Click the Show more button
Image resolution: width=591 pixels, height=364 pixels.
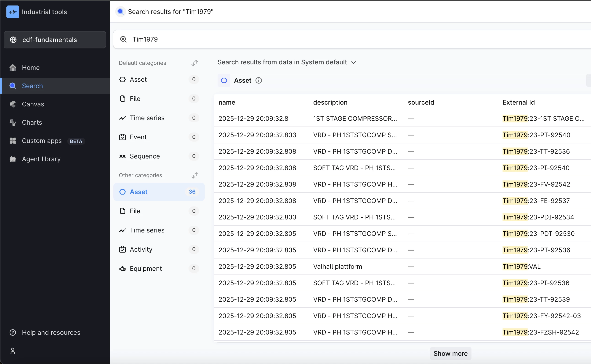coord(450,353)
